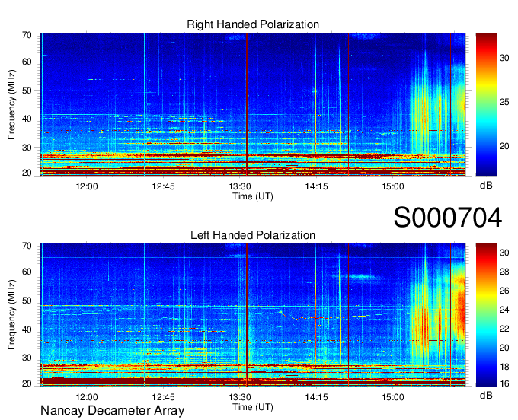Click the 28 label on the left-handed colorbar
The width and height of the screenshot is (518, 420).
pyautogui.click(x=504, y=272)
